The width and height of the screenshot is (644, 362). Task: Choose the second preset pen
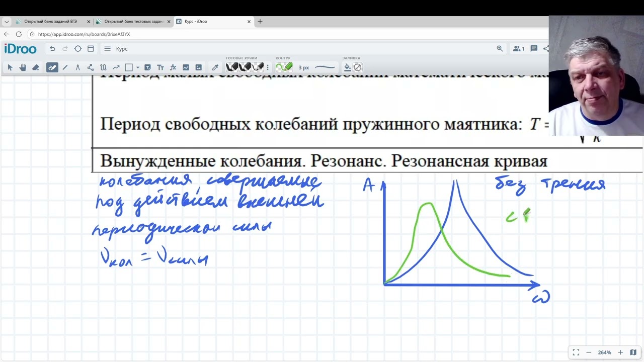[x=245, y=67]
